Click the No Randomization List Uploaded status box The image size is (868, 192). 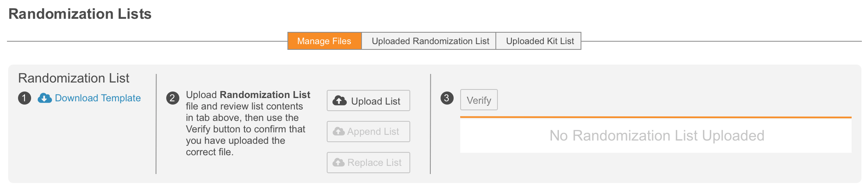click(656, 136)
